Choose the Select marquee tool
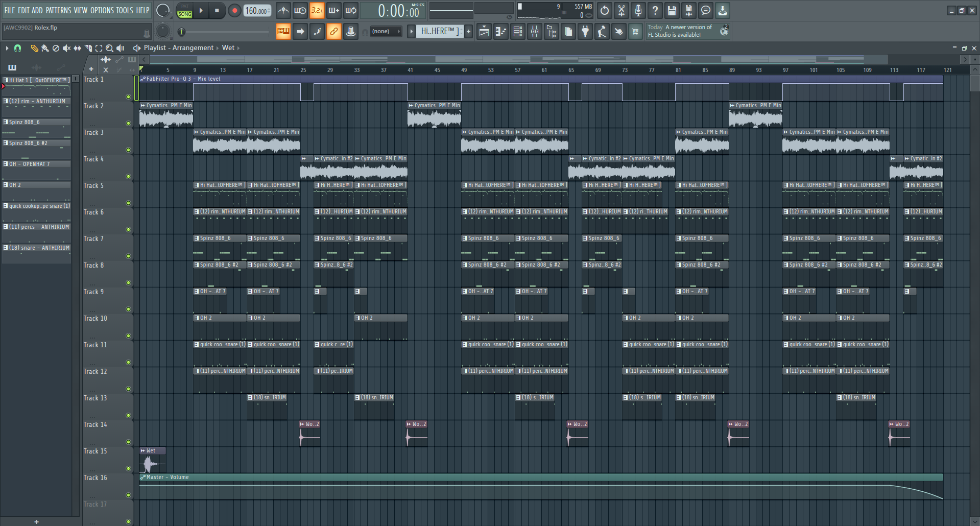 99,48
